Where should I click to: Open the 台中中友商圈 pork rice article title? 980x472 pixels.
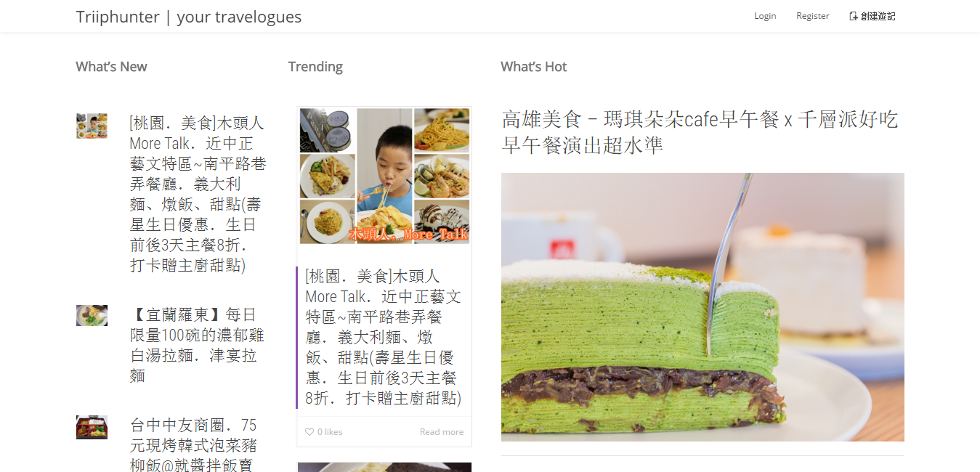[x=193, y=444]
